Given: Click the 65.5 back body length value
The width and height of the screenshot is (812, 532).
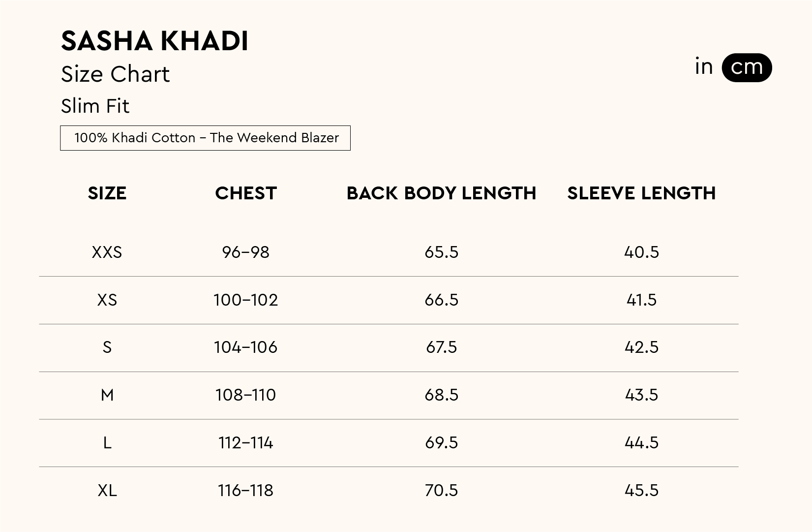Looking at the screenshot, I should 441,252.
